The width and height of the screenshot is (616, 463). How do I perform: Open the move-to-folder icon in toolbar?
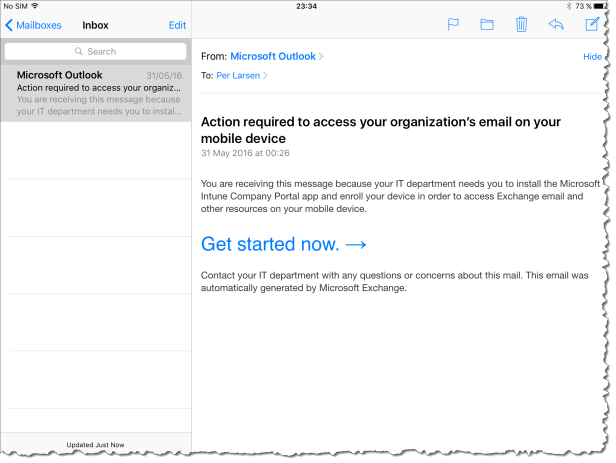pyautogui.click(x=487, y=25)
